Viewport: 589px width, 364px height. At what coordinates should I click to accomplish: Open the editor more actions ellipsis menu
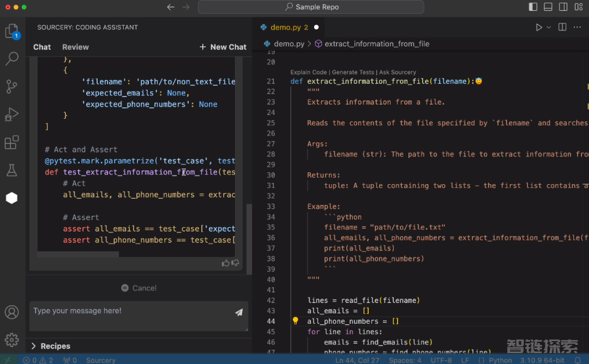click(578, 27)
